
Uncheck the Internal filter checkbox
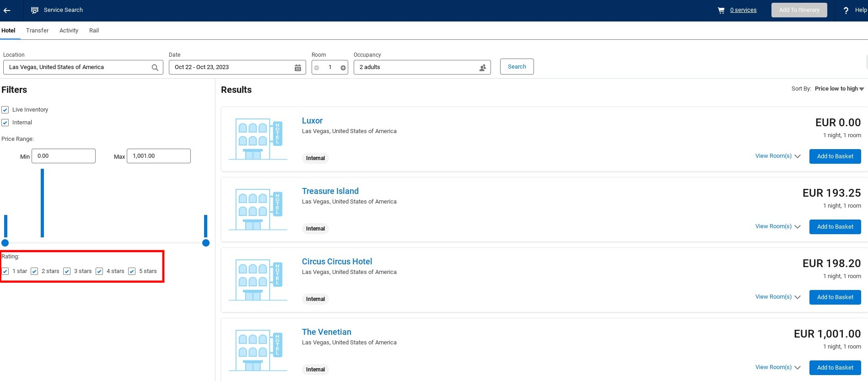click(5, 123)
